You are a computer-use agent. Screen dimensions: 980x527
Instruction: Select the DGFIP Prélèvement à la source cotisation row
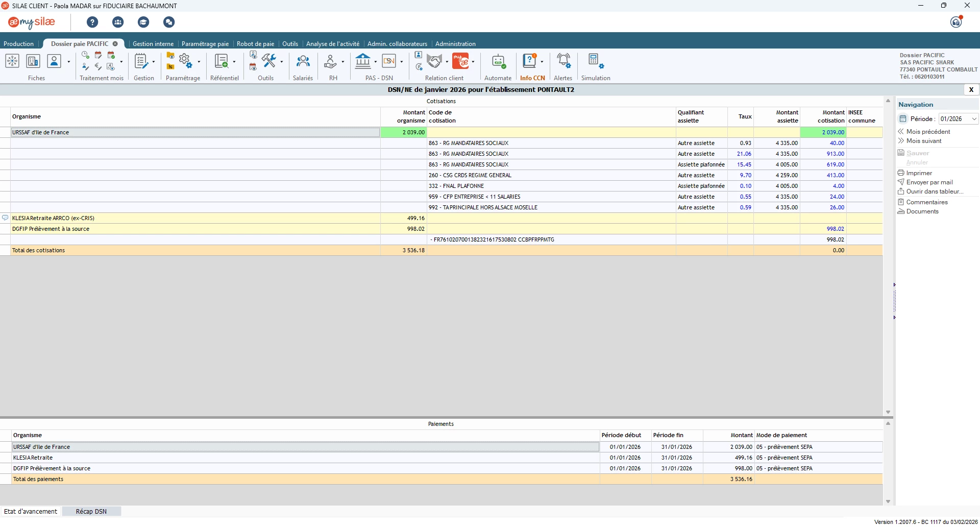51,229
